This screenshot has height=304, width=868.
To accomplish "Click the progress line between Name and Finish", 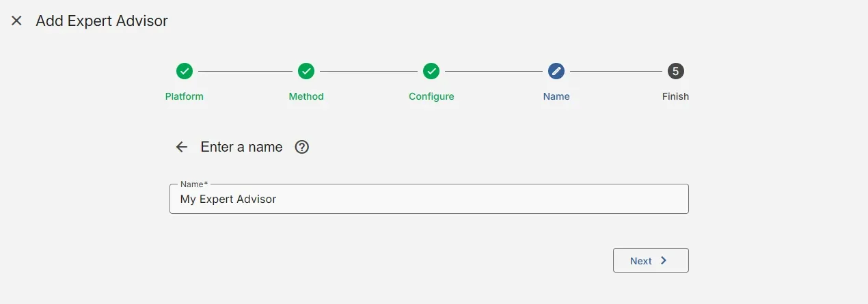I will pyautogui.click(x=616, y=71).
